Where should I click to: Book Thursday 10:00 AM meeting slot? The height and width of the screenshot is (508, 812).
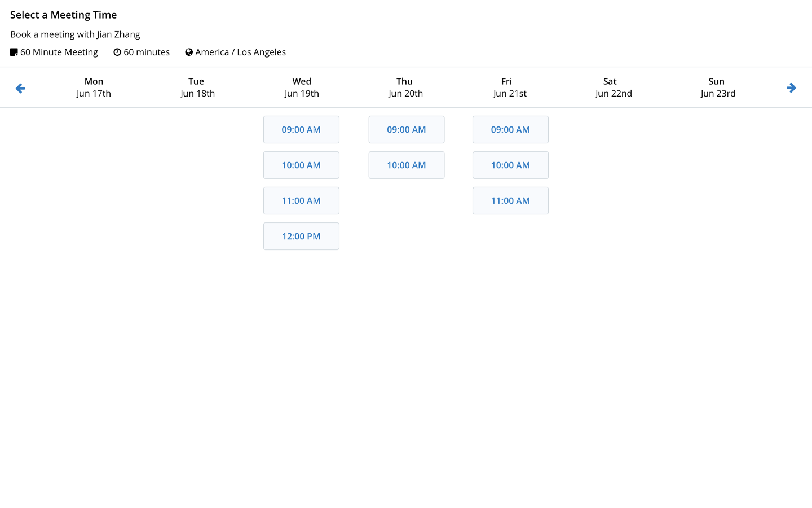coord(406,165)
